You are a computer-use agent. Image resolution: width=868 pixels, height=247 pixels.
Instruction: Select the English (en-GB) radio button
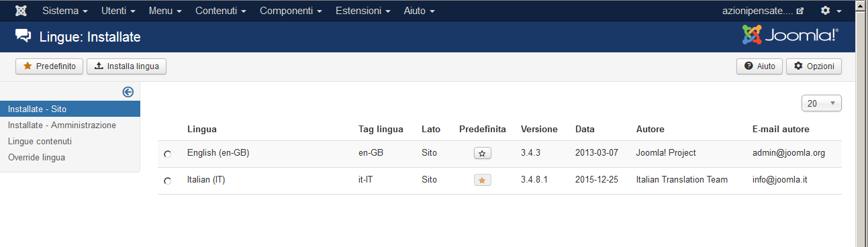(167, 154)
